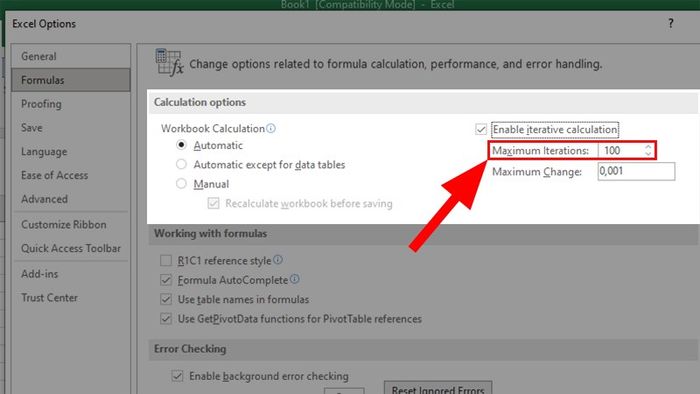700x394 pixels.
Task: Click the R1C1 reference style info icon
Action: click(x=278, y=260)
